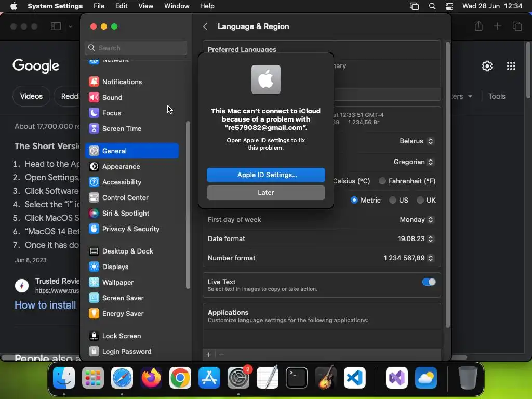Open the Apple menu
532x399 pixels.
[14, 6]
